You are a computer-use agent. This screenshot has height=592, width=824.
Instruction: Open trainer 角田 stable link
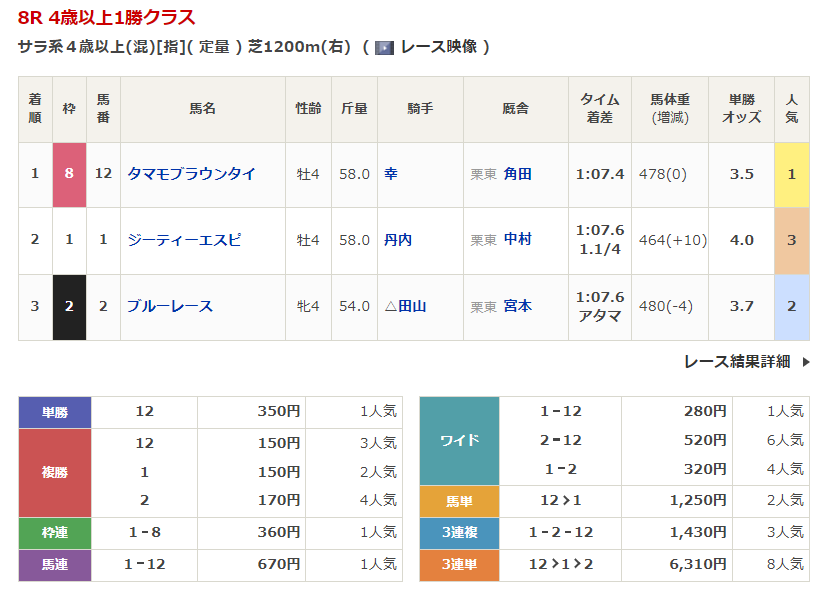tap(518, 174)
